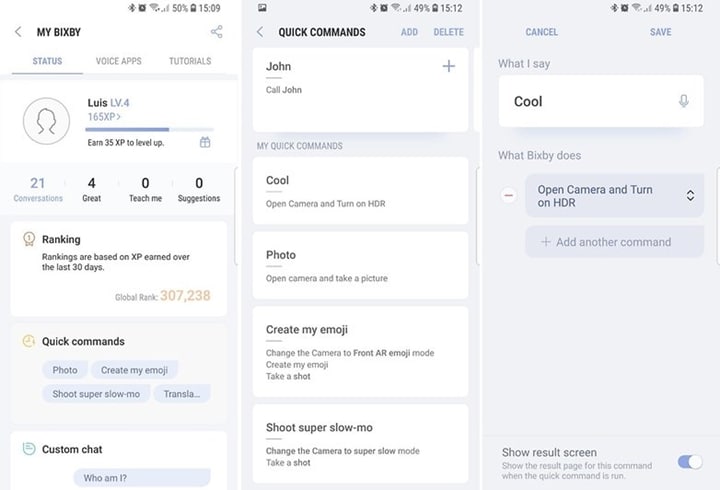The height and width of the screenshot is (490, 720).
Task: Switch to the Voice Apps tab
Action: pos(118,61)
